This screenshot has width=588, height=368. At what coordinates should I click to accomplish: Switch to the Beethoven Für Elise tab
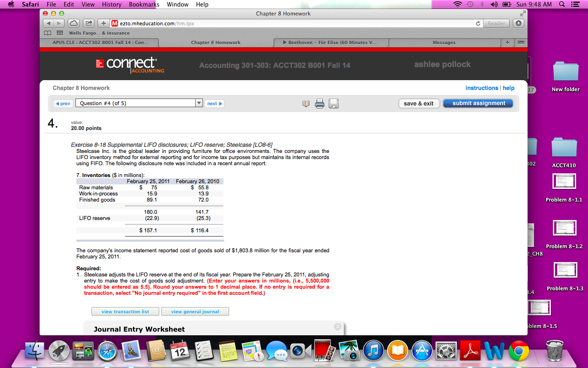[x=331, y=43]
